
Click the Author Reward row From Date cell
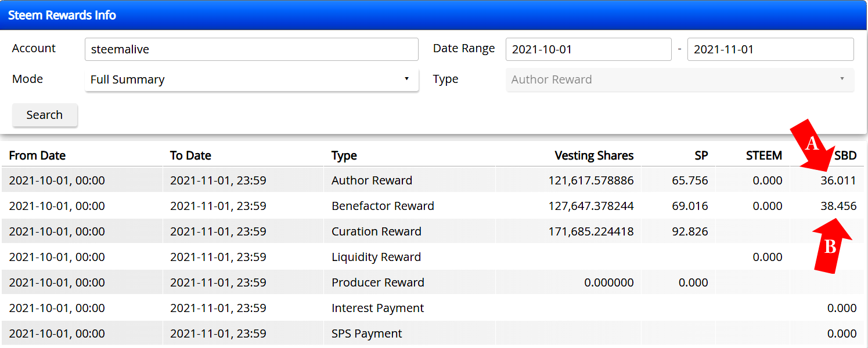pos(82,180)
